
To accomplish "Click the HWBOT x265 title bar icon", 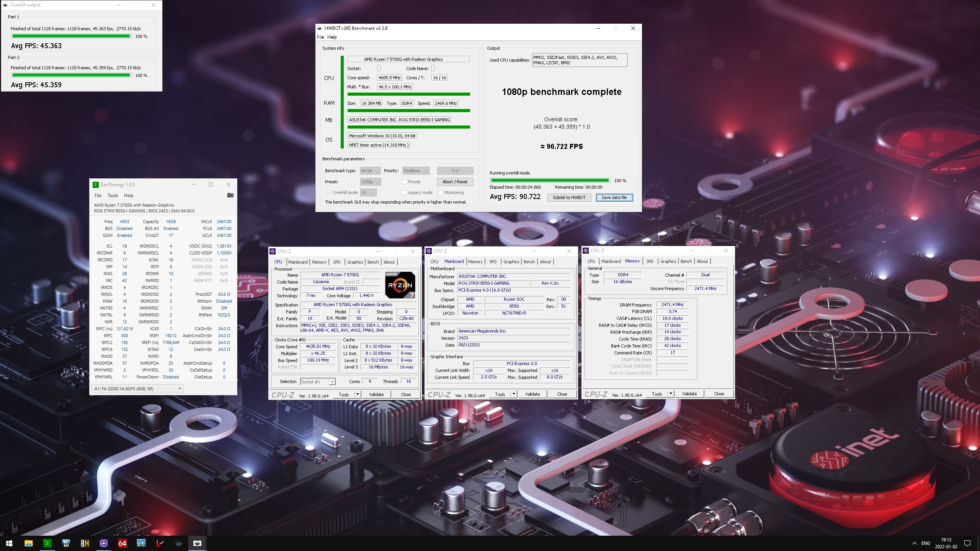I will pyautogui.click(x=320, y=28).
